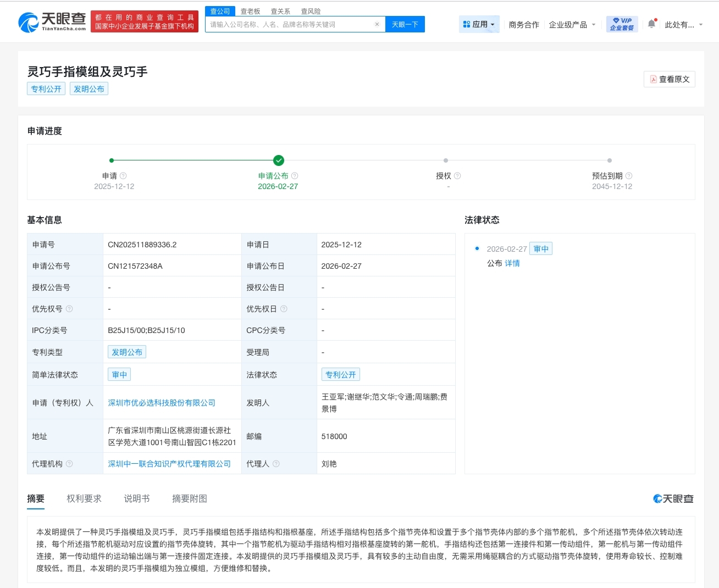The width and height of the screenshot is (719, 588).
Task: Click the help icon beside 申请 milestone
Action: pos(123,175)
